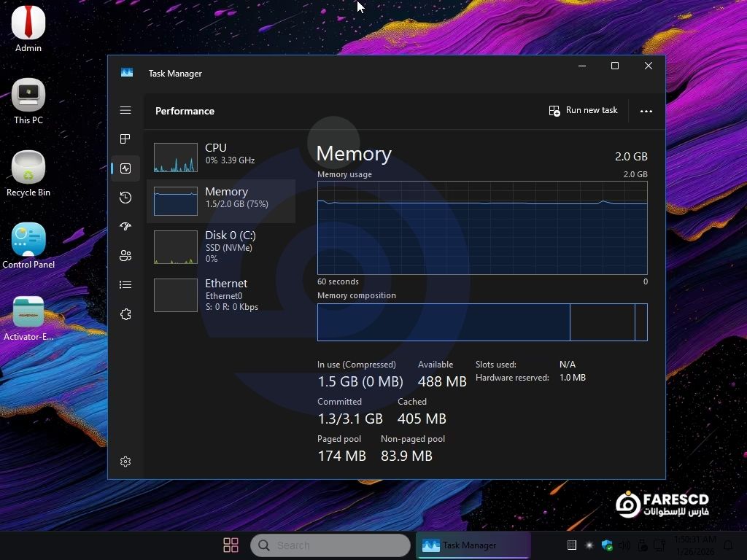
Task: Select Disk 0 (C:) performance entry
Action: 219,247
